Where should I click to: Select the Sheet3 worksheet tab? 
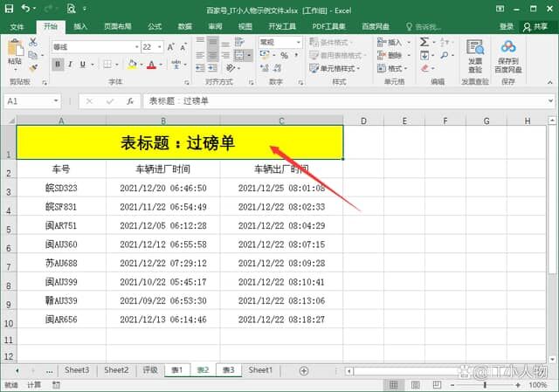pos(77,370)
